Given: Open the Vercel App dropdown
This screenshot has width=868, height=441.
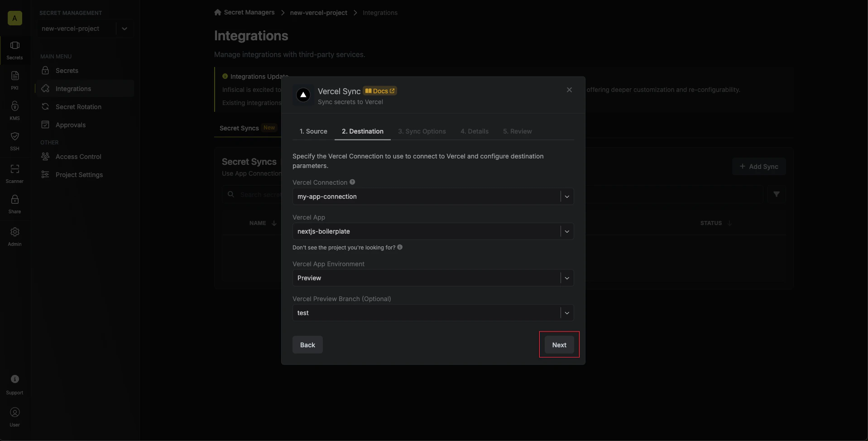Looking at the screenshot, I should click(x=433, y=231).
